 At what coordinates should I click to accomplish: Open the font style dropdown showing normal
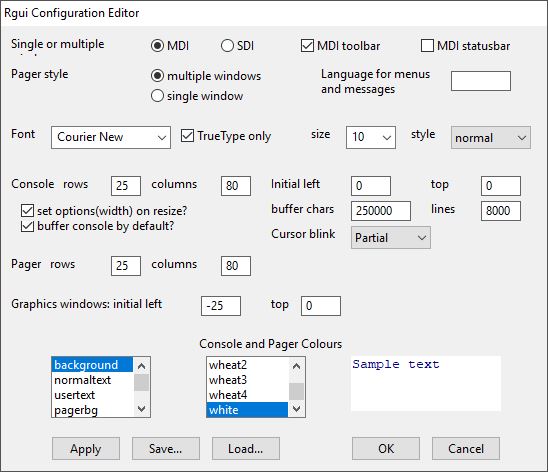[491, 137]
